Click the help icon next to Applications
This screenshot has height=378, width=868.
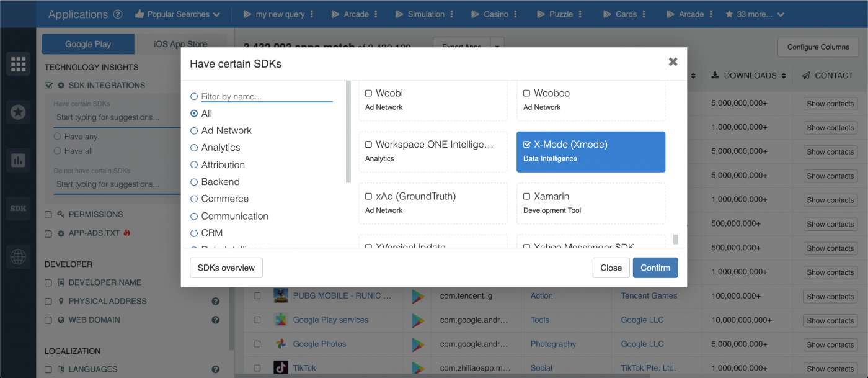tap(118, 14)
